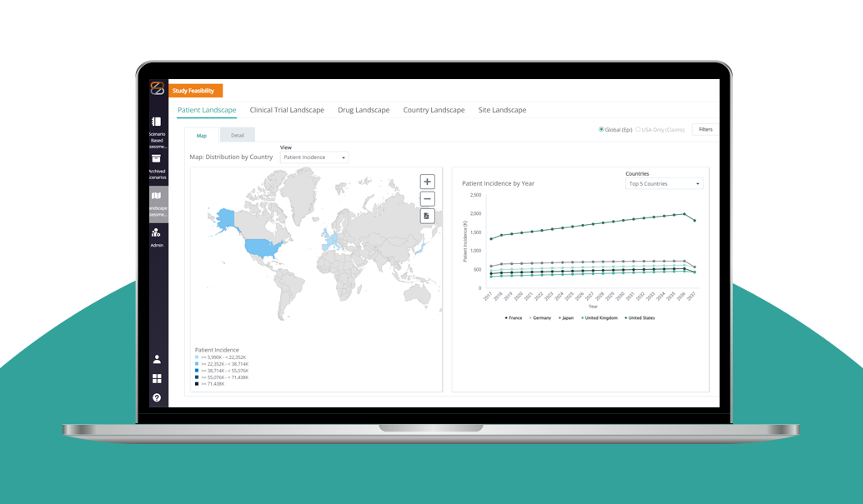This screenshot has width=863, height=504.
Task: Open the apps grid icon
Action: click(157, 379)
